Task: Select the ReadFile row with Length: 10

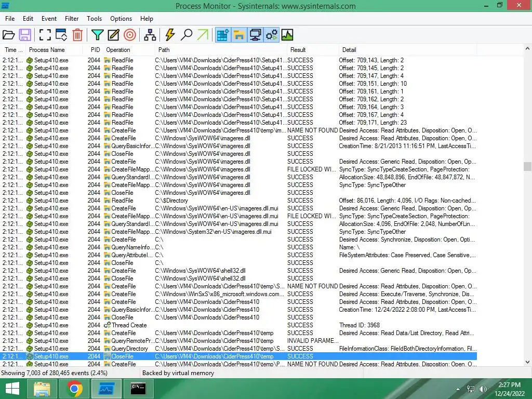Action: tap(238, 84)
